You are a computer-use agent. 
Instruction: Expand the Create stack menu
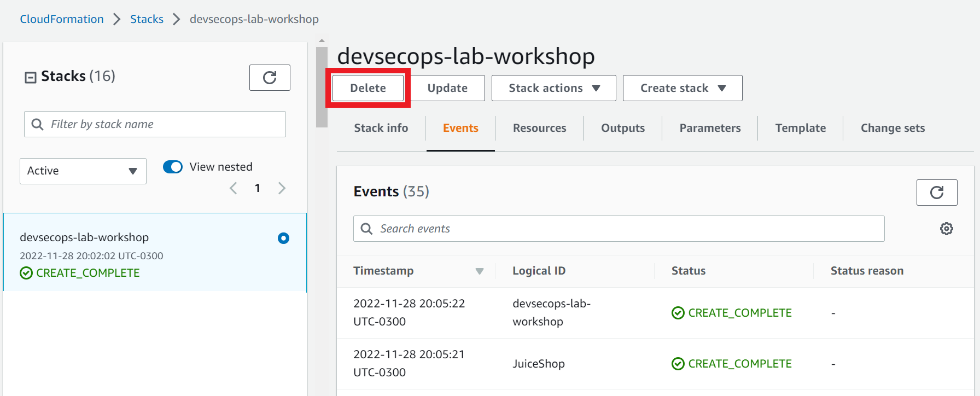[682, 88]
